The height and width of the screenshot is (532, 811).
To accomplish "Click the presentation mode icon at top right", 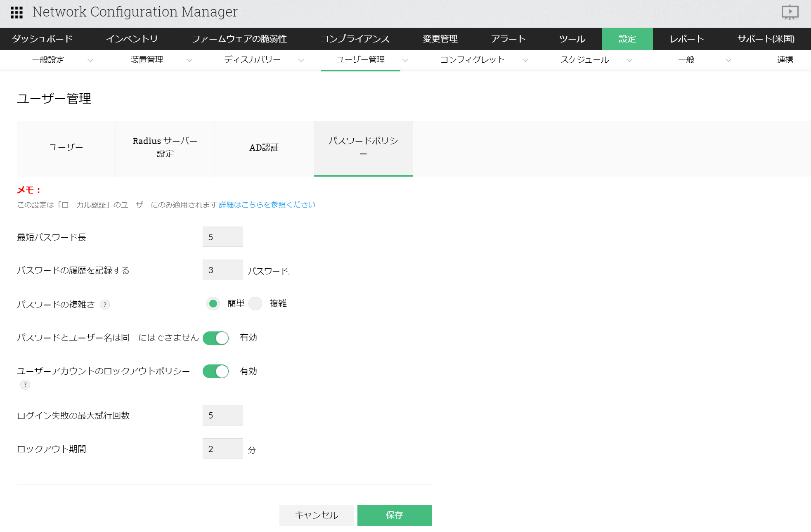I will tap(790, 12).
